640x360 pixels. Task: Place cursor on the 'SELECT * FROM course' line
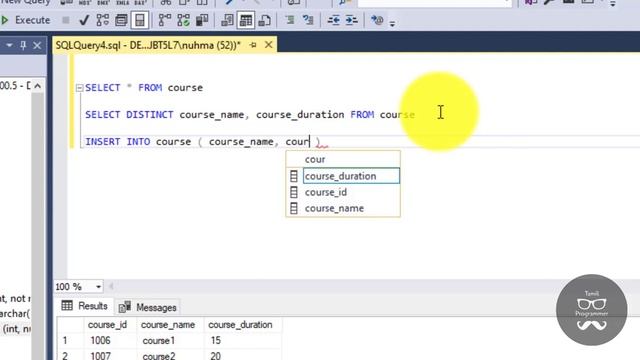144,88
